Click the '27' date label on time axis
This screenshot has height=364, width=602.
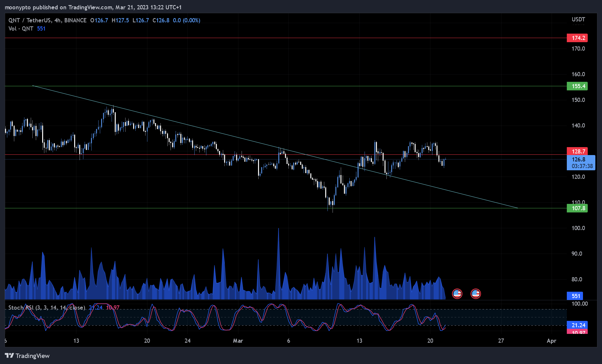pyautogui.click(x=501, y=341)
